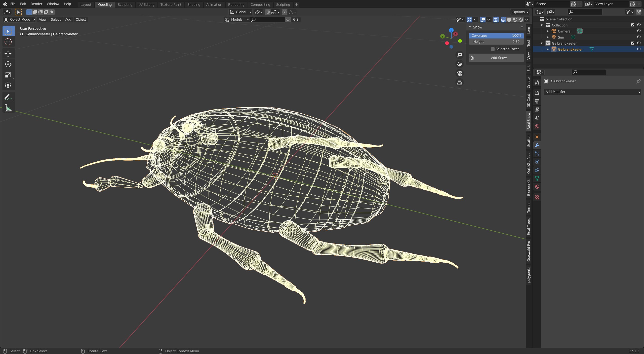Open the Material properties tab
This screenshot has height=354, width=644.
[x=537, y=187]
